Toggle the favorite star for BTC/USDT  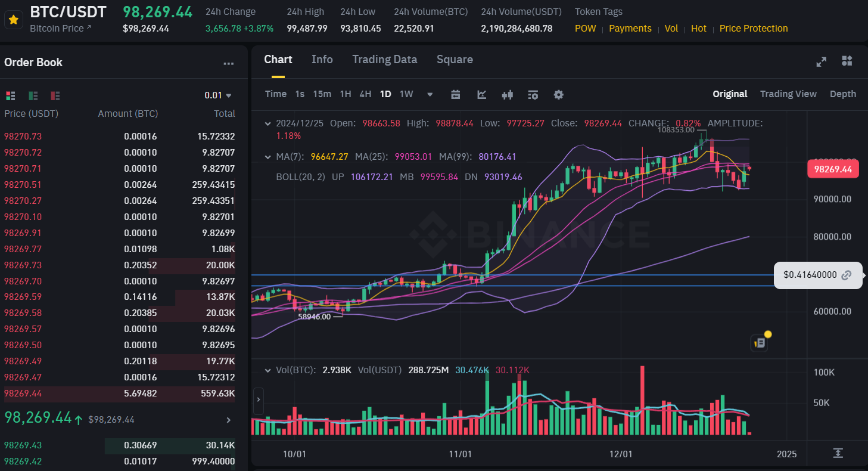click(13, 20)
